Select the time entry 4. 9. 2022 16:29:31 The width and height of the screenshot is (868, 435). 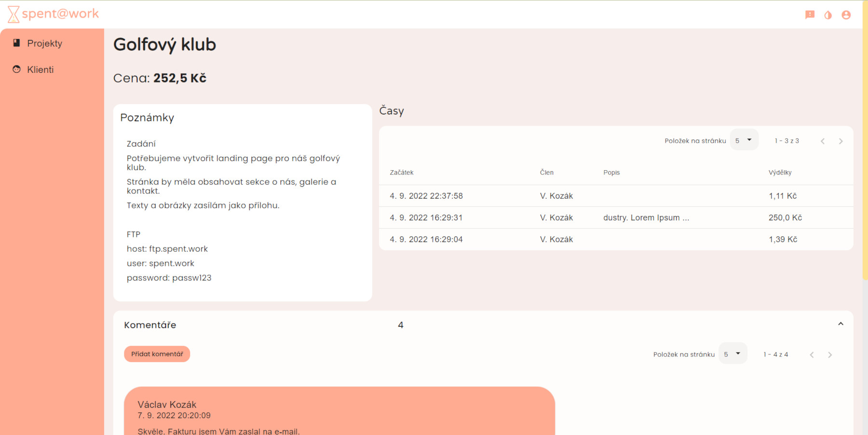pos(616,217)
